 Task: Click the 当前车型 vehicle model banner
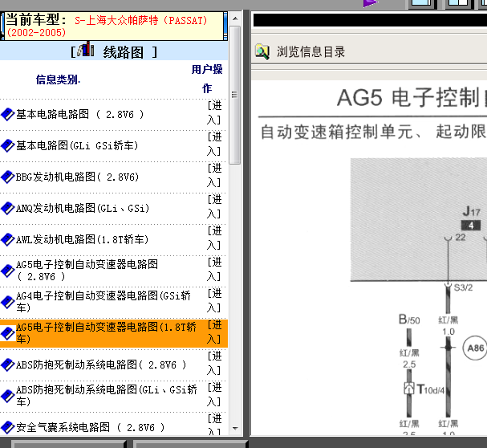114,26
